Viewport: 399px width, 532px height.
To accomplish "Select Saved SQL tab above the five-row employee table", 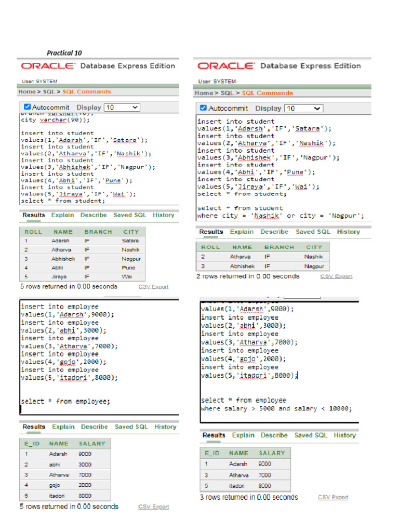I will [x=131, y=427].
